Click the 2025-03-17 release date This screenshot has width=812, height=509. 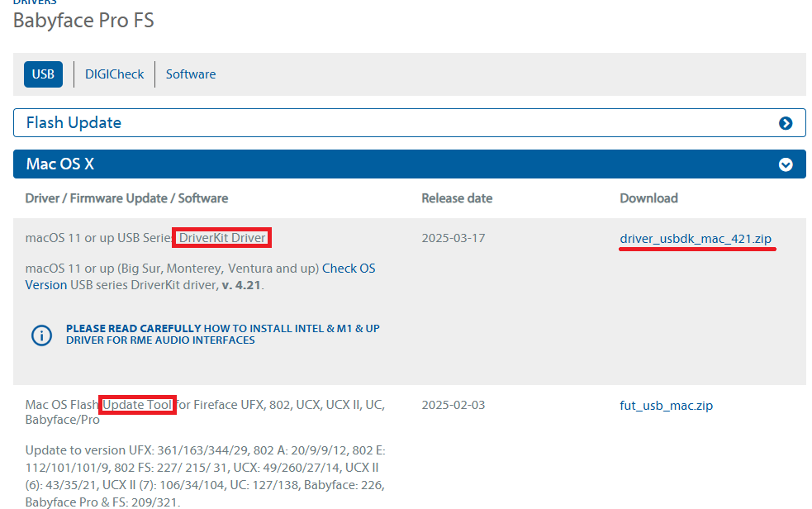(453, 238)
